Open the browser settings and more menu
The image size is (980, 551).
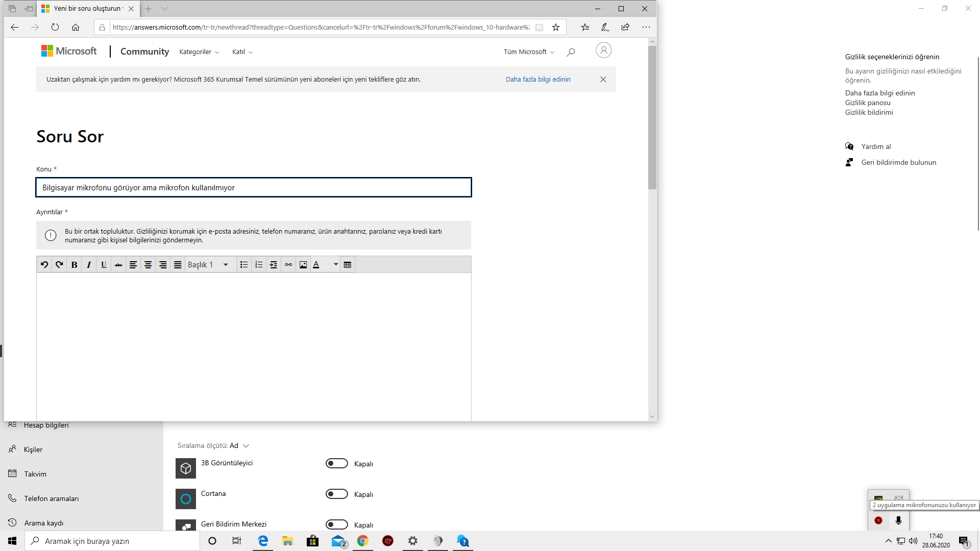pos(646,27)
